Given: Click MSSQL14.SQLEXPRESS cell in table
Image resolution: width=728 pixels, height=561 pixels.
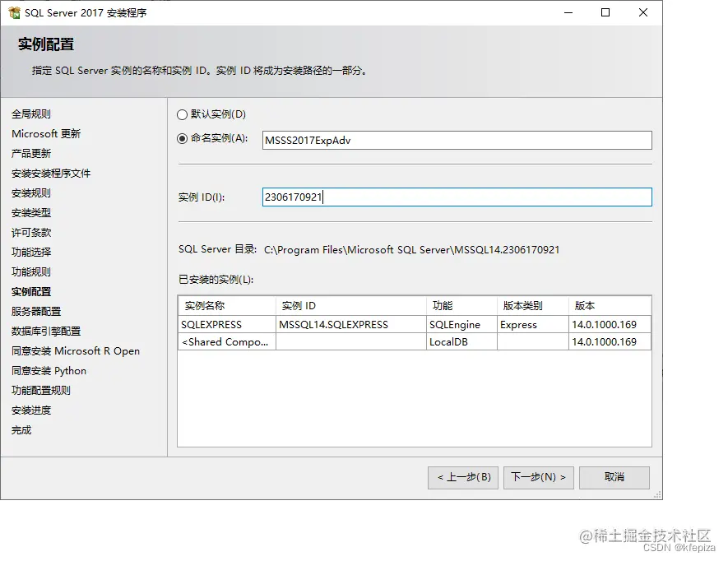Looking at the screenshot, I should (351, 325).
